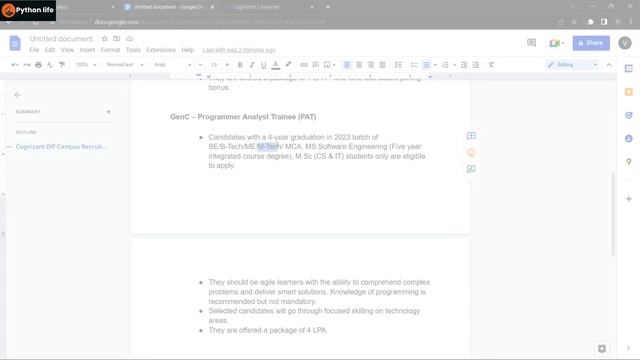Open the Keep notes side panel icon
The height and width of the screenshot is (360, 640).
tap(629, 92)
